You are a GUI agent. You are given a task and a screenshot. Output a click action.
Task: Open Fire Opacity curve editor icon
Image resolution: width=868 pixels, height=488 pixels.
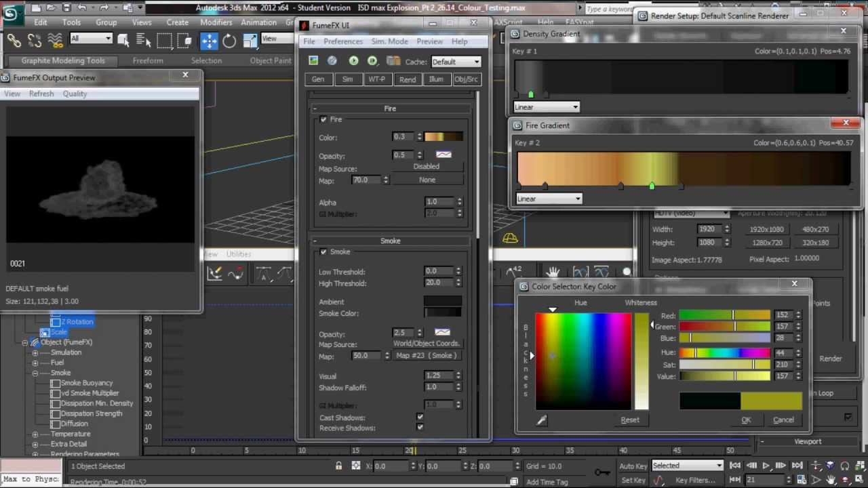click(443, 155)
